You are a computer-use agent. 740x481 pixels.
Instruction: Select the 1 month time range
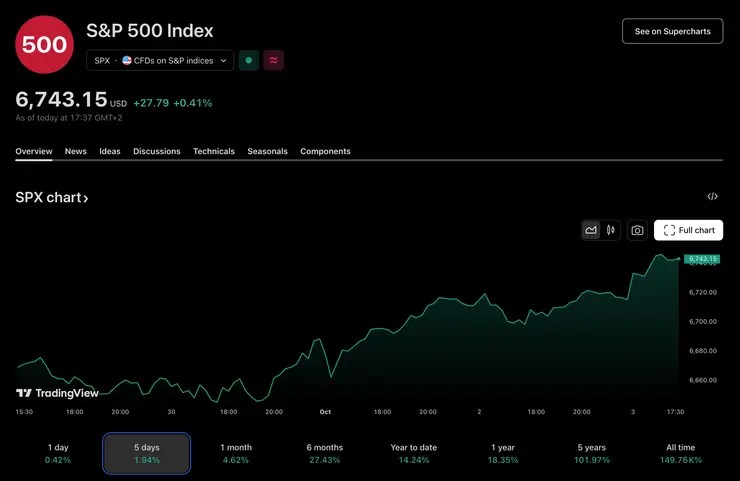[x=235, y=453]
